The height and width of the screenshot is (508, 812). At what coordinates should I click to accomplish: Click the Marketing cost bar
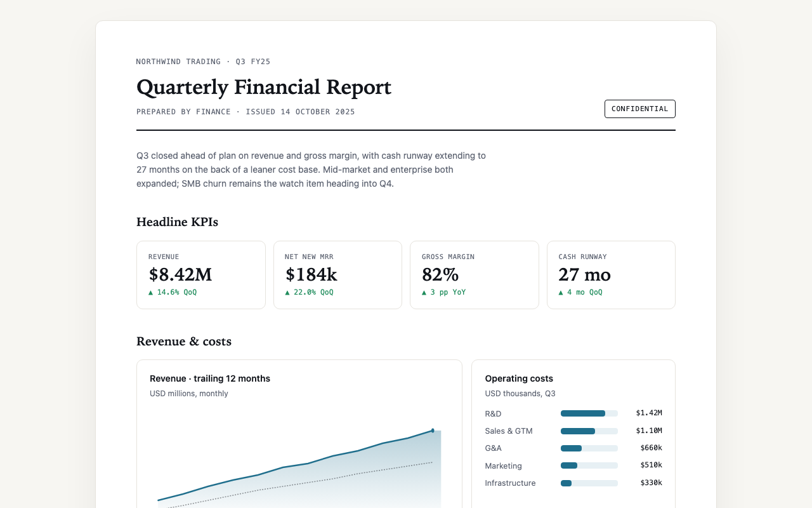(x=589, y=465)
